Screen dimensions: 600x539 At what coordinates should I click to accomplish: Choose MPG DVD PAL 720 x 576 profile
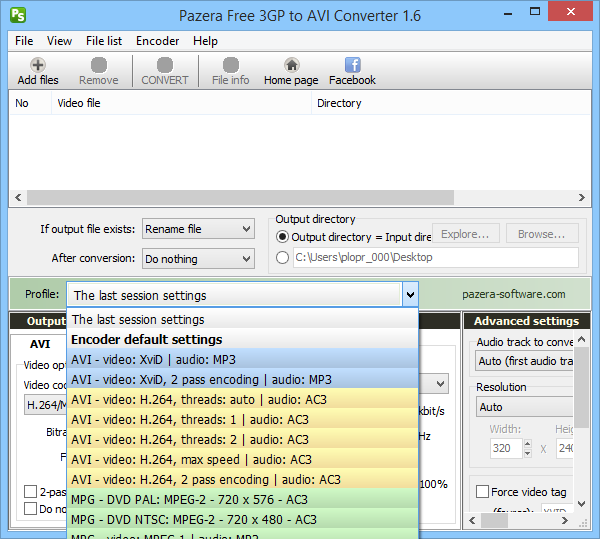click(x=243, y=500)
